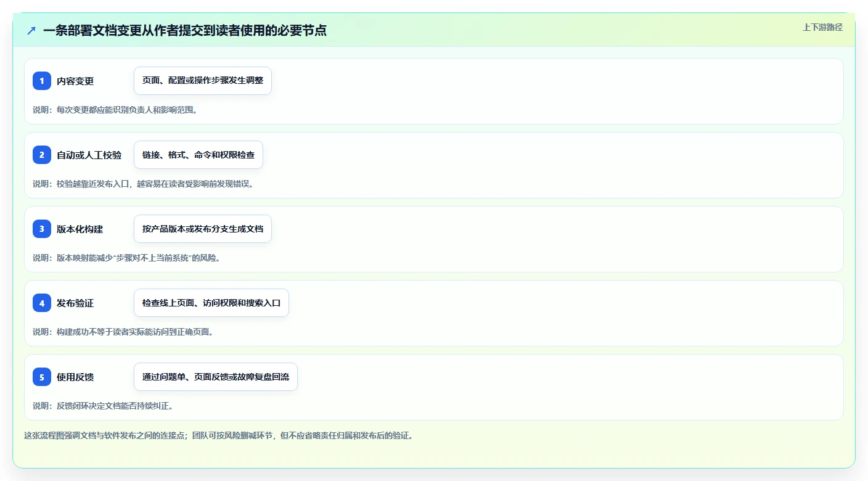Select the step 5 number badge
868x481 pixels.
[x=42, y=377]
